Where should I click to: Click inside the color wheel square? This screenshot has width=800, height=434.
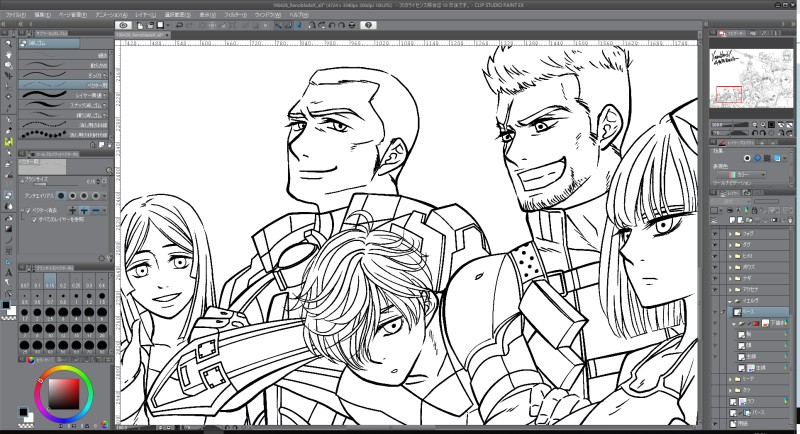coord(62,395)
